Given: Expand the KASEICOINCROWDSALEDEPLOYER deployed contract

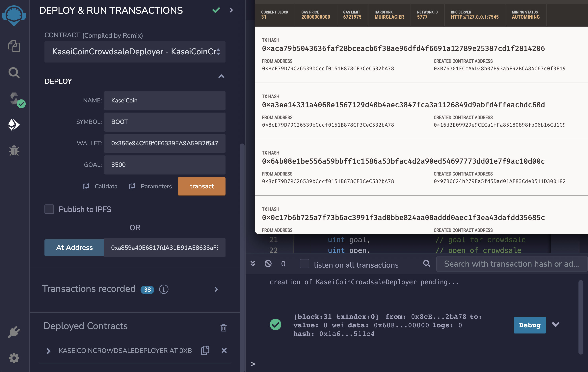Looking at the screenshot, I should (x=48, y=351).
